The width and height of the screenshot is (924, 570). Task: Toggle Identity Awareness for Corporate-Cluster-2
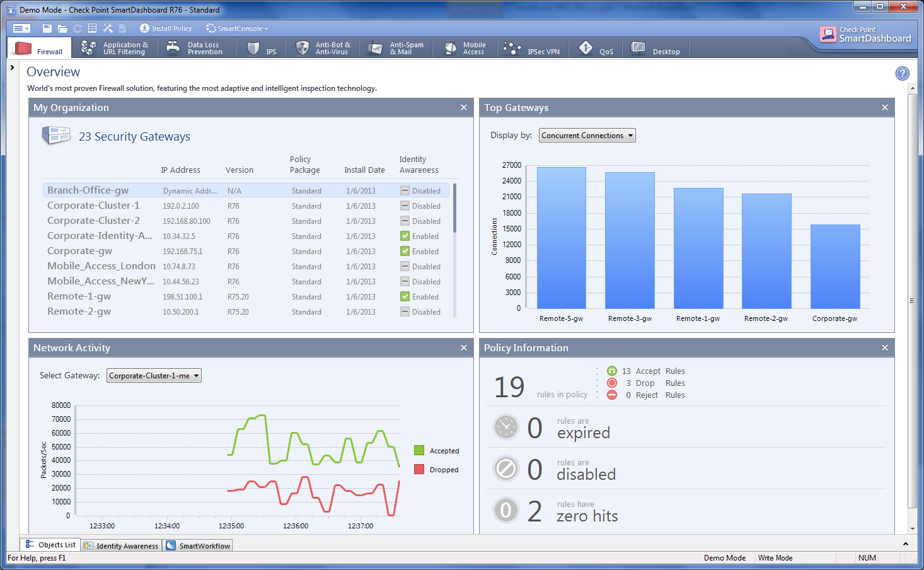click(x=405, y=221)
